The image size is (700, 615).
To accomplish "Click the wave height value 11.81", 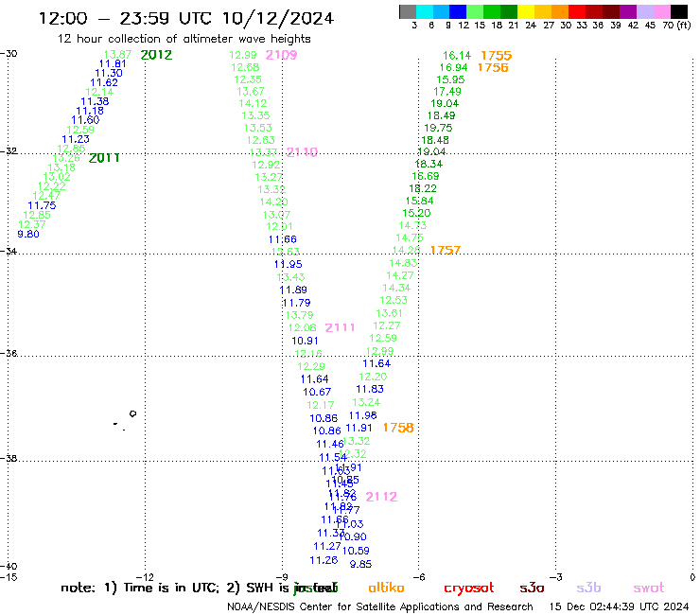I will coord(113,64).
